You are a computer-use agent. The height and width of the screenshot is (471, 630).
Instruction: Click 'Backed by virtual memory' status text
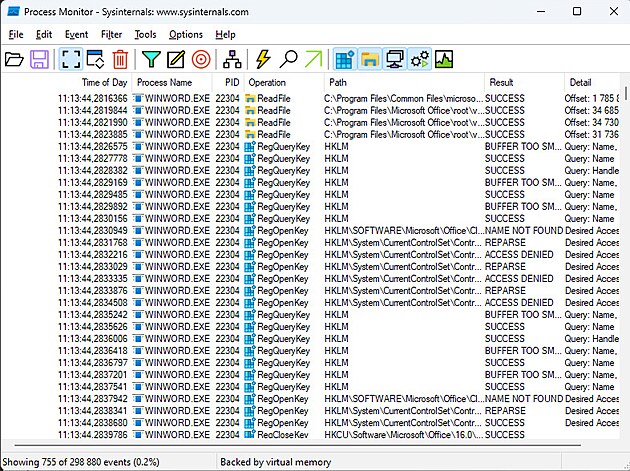coord(276,462)
